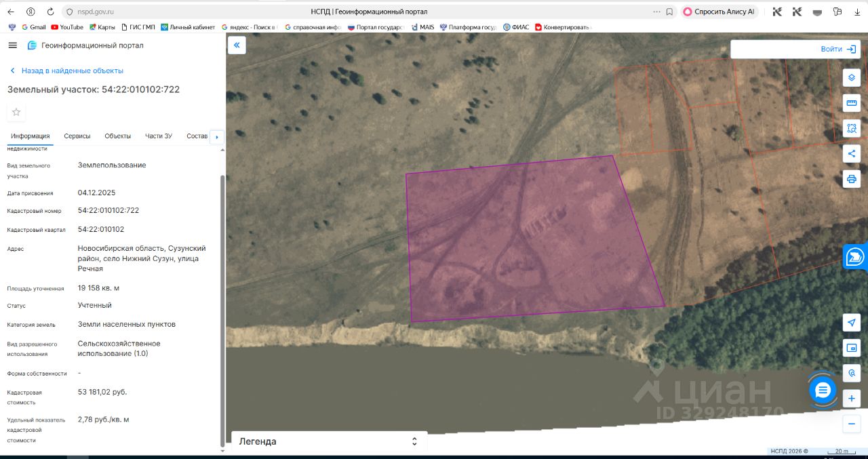Open YouTube bookmark
The image size is (868, 459).
pyautogui.click(x=67, y=27)
